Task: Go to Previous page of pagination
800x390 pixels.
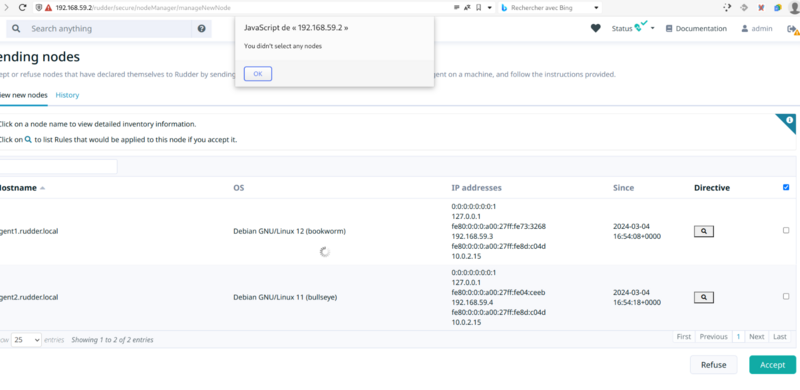Action: coord(713,337)
